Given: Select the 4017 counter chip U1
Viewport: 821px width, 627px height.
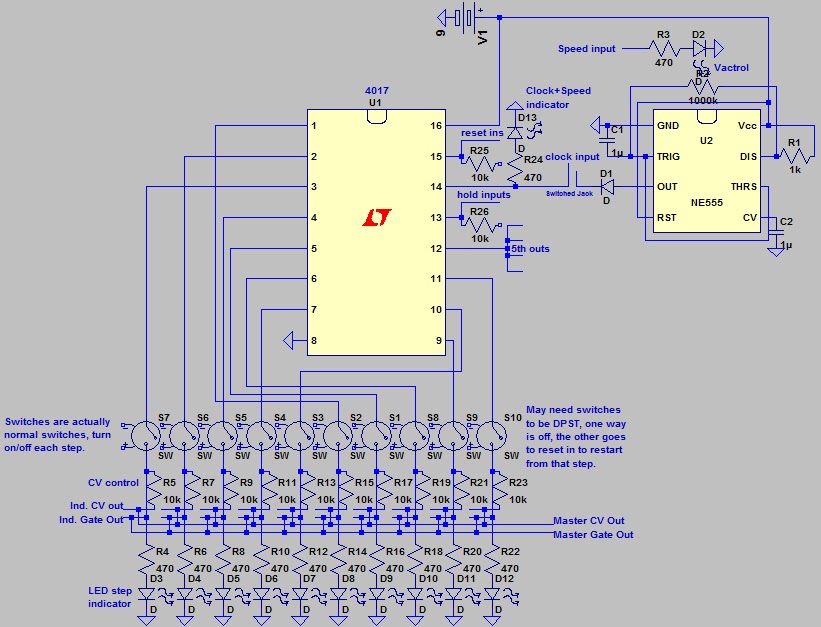Looking at the screenshot, I should pos(376,233).
